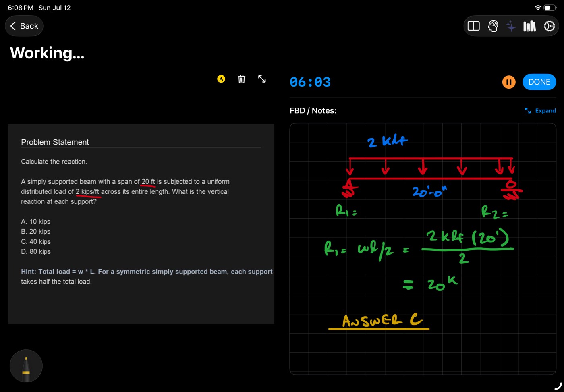Tap the Hint text about total load
Image resolution: width=564 pixels, height=392 pixels.
coord(147,277)
